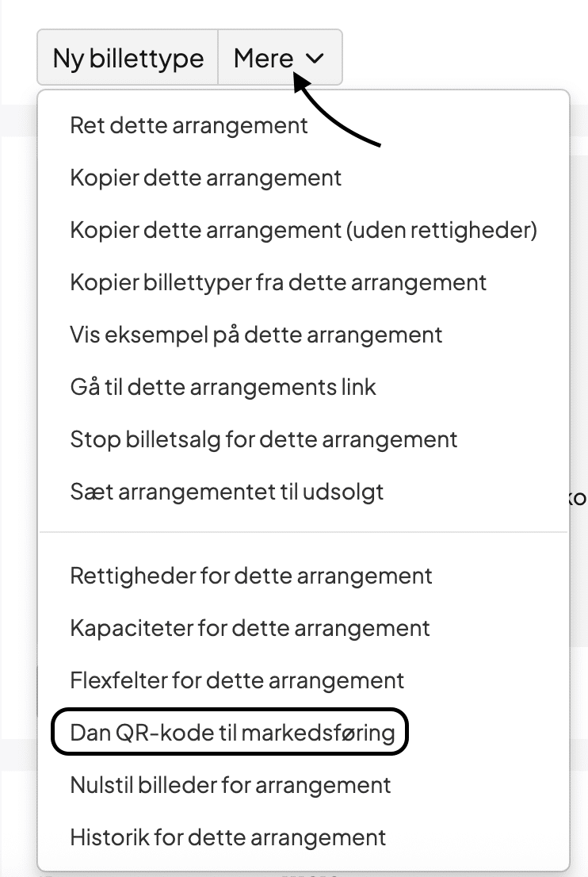Viewport: 588px width, 877px height.
Task: Open Rettigheder for dette arrangement
Action: 251,575
